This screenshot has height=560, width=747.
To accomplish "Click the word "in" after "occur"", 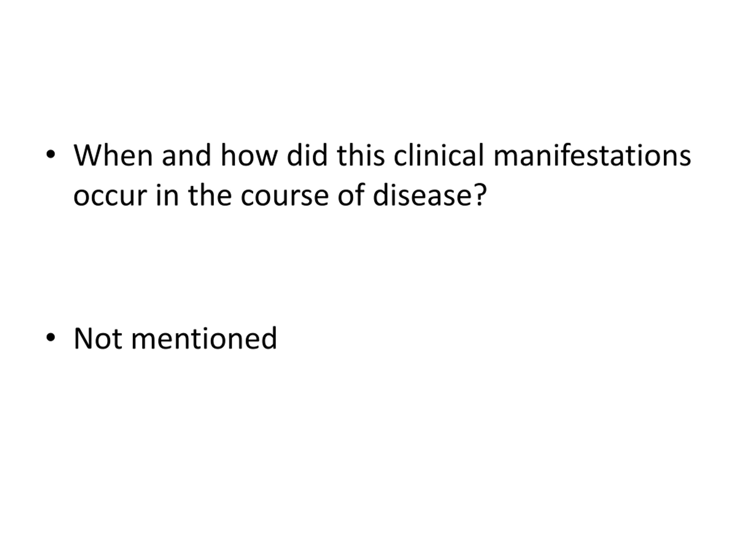I will point(167,195).
